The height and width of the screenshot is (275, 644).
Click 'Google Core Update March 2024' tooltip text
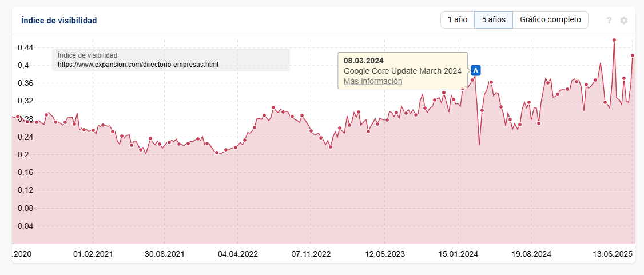click(402, 71)
